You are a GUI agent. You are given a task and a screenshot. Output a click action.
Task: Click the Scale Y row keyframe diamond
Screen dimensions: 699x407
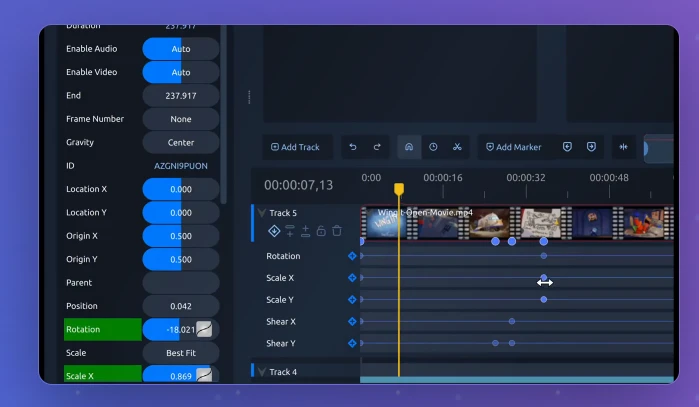(x=352, y=300)
